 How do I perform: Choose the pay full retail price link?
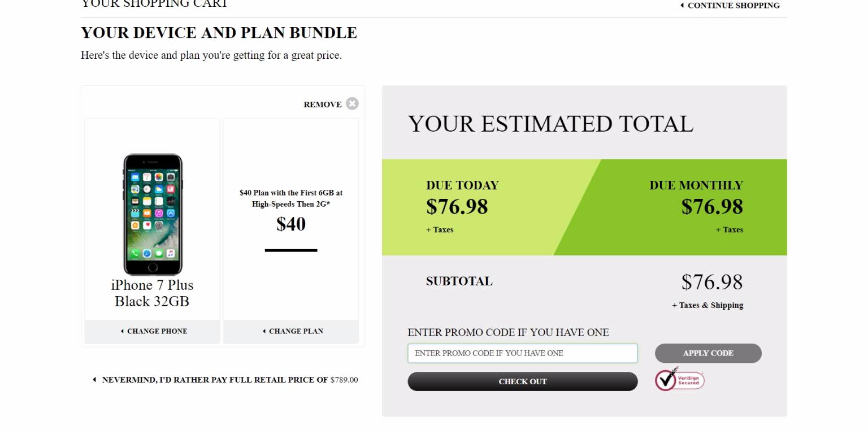(225, 380)
